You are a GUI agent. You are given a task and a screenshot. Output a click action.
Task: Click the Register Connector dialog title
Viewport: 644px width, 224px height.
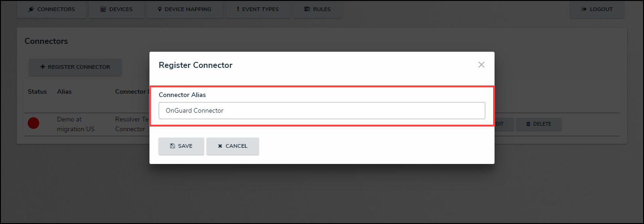pyautogui.click(x=196, y=65)
